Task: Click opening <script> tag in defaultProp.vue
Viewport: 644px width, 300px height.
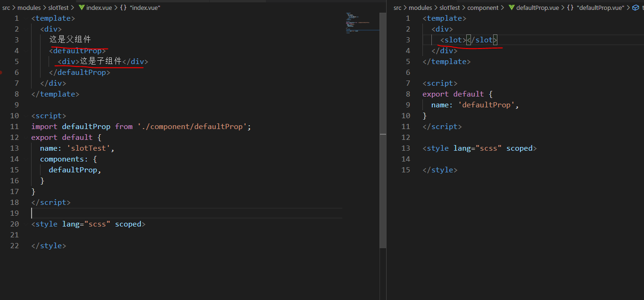Action: (440, 83)
